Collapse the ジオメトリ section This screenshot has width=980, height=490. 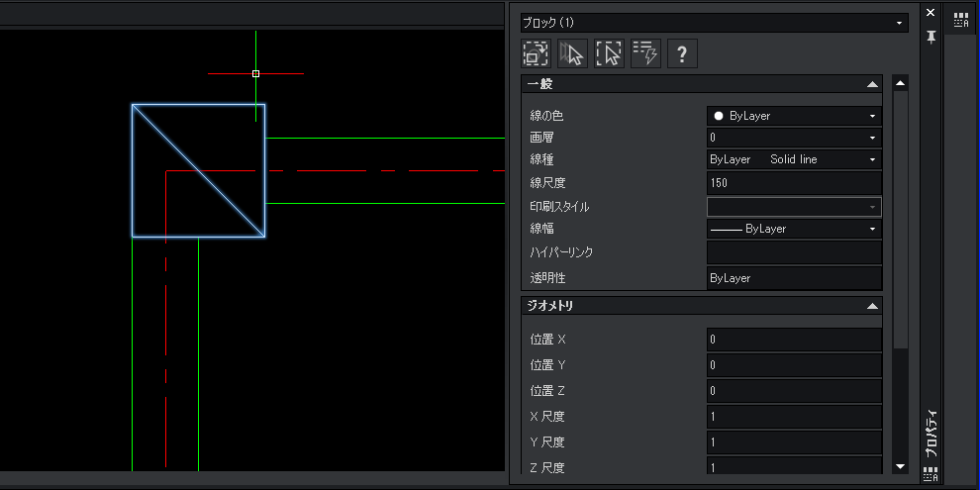coord(871,307)
